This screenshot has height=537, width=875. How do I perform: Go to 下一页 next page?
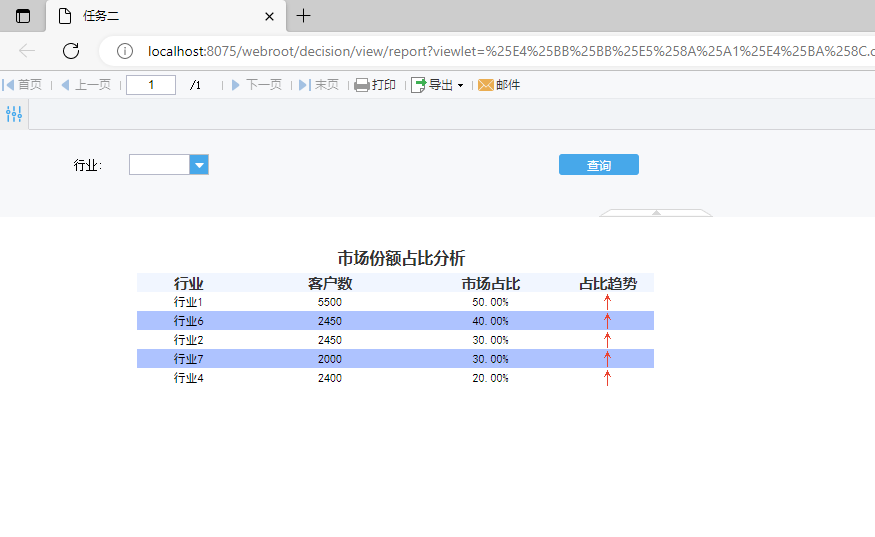coord(257,85)
